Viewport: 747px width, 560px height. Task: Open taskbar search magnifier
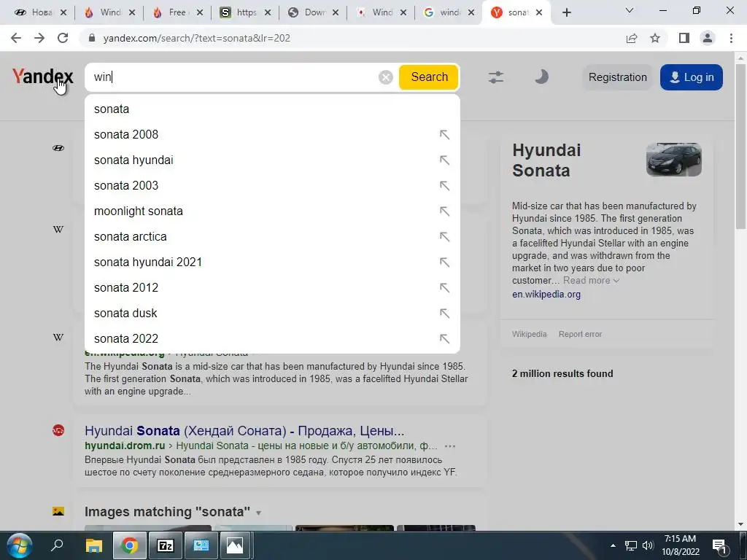(57, 545)
